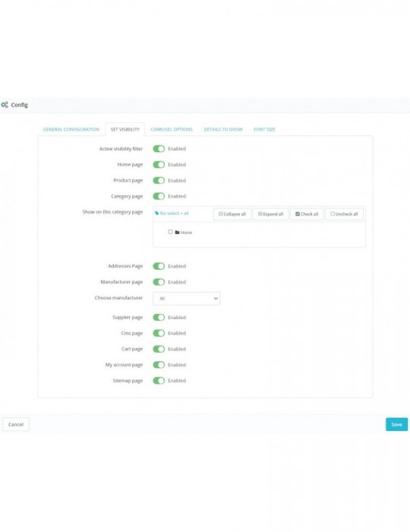Open the Choose manufacturer dropdown

coord(186,299)
